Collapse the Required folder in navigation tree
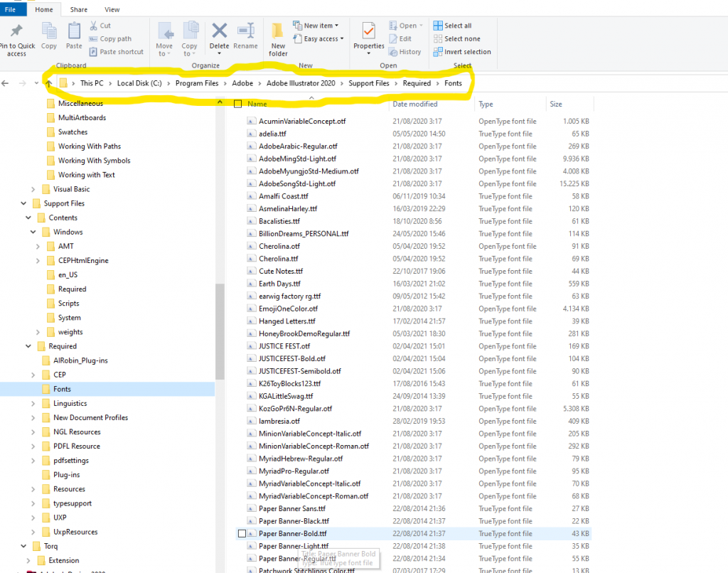 point(28,346)
